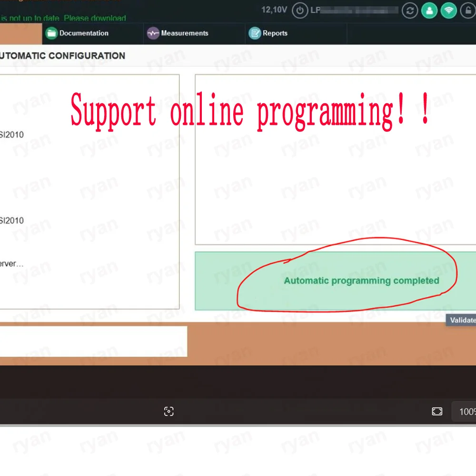Switch to the Measurements tab
476x476 pixels.
coord(194,33)
